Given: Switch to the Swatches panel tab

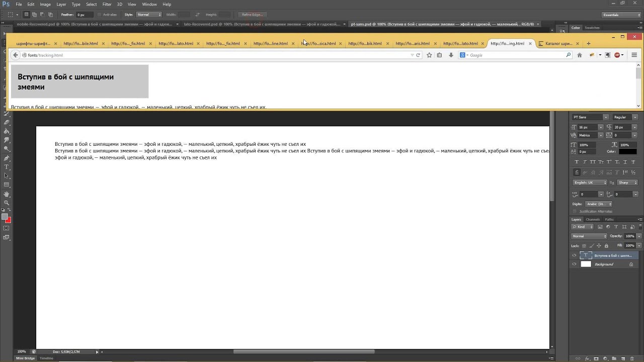Looking at the screenshot, I should pyautogui.click(x=592, y=28).
